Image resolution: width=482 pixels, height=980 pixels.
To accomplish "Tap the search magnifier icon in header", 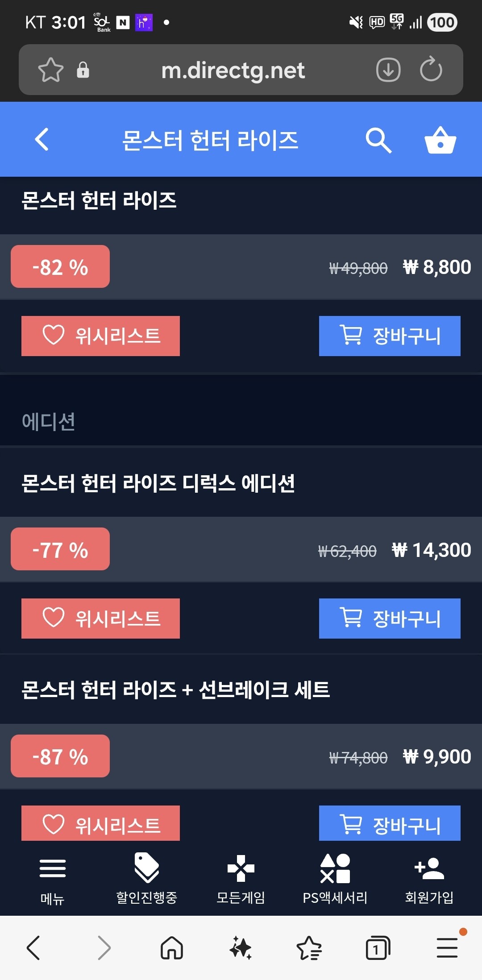I will pos(378,141).
